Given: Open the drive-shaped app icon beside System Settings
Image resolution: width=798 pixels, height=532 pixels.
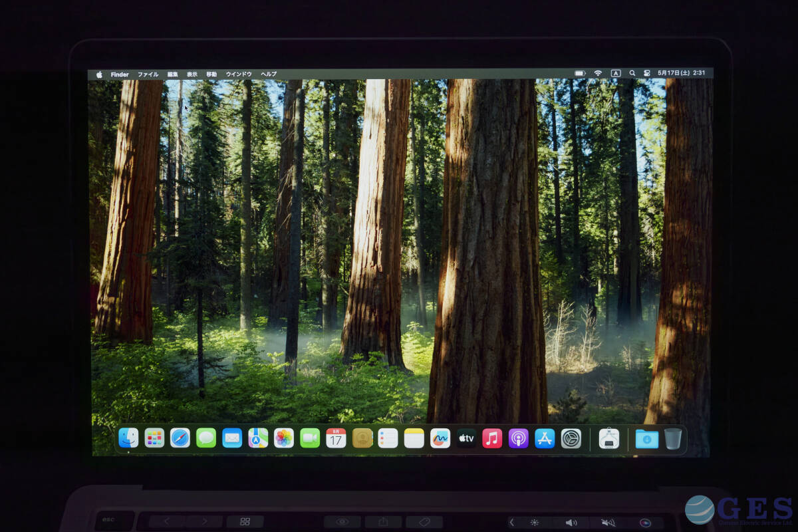Looking at the screenshot, I should [609, 438].
